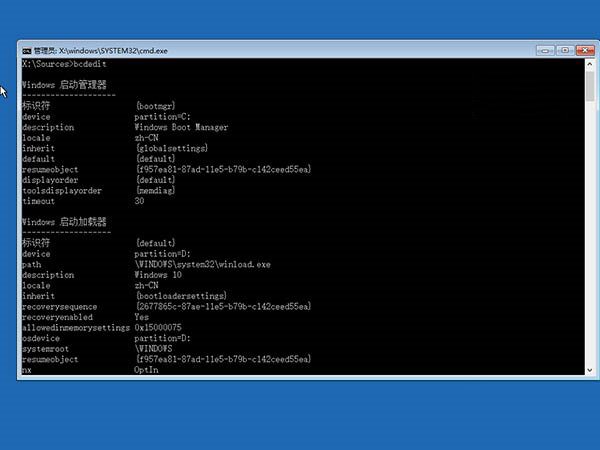The width and height of the screenshot is (600, 450).
Task: Minimize the command prompt window
Action: pyautogui.click(x=548, y=49)
